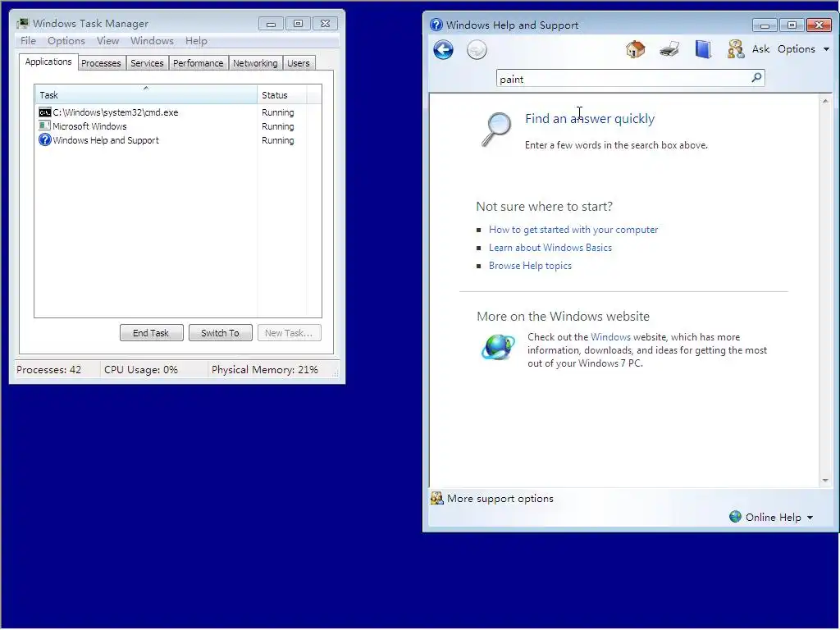Open Task Manager View menu

point(107,41)
